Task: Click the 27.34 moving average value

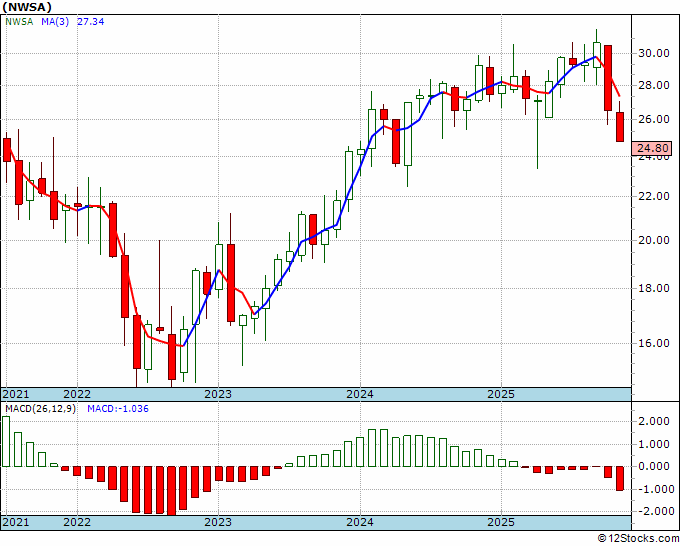Action: [x=91, y=21]
